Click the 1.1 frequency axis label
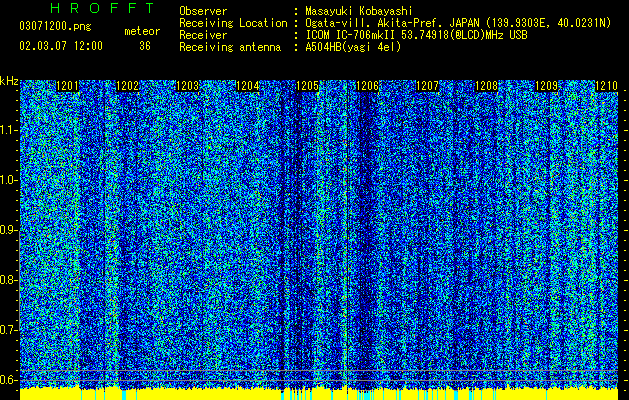The image size is (629, 400). point(8,130)
